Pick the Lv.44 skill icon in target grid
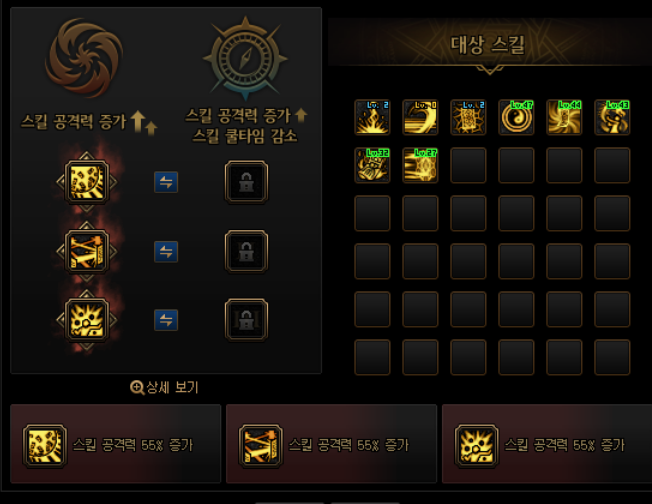The width and height of the screenshot is (652, 504). [564, 117]
